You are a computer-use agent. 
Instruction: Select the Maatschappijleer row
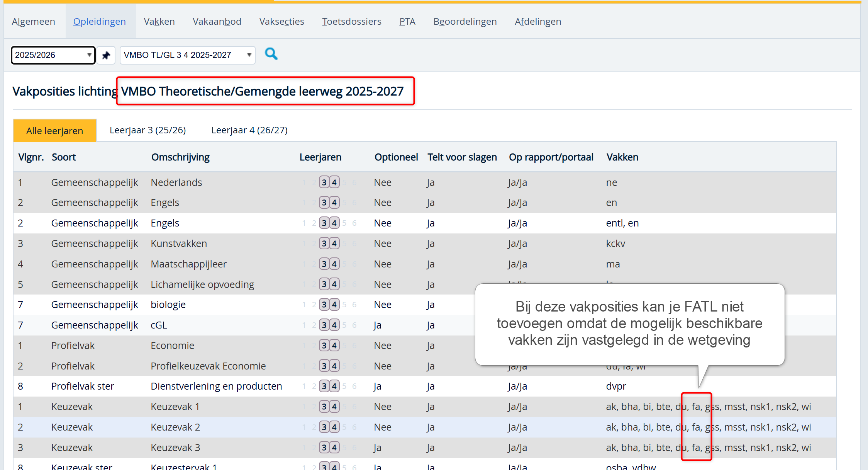188,264
